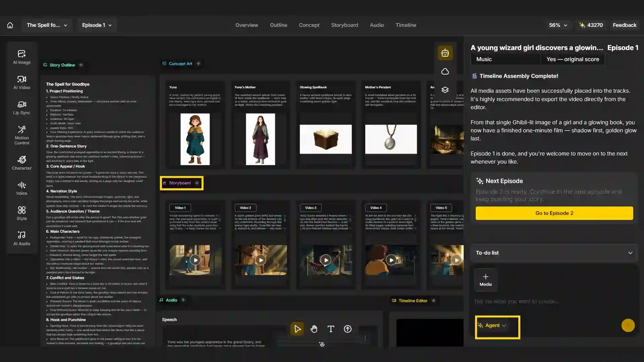Viewport: 644px width, 362px height.
Task: Open the Concept tab
Action: [x=309, y=25]
